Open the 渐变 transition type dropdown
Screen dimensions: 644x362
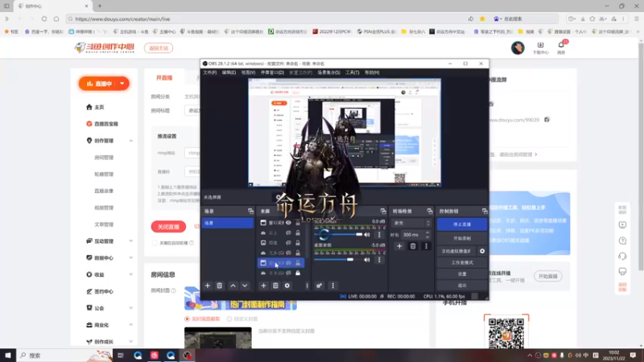(411, 224)
